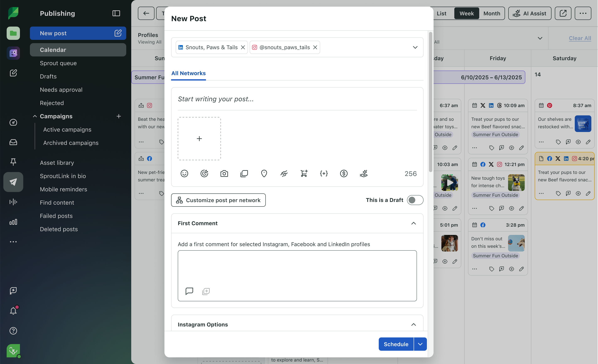Click the camera upload media icon
Image resolution: width=598 pixels, height=364 pixels.
[224, 173]
